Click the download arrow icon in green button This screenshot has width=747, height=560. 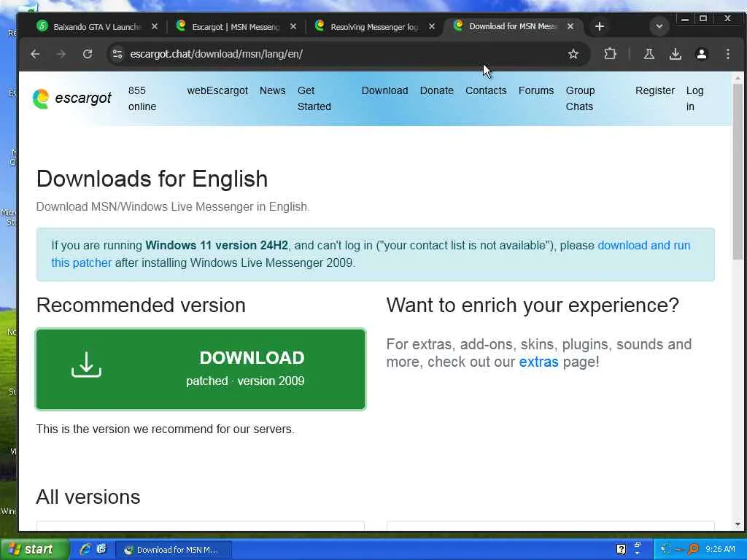pos(86,365)
